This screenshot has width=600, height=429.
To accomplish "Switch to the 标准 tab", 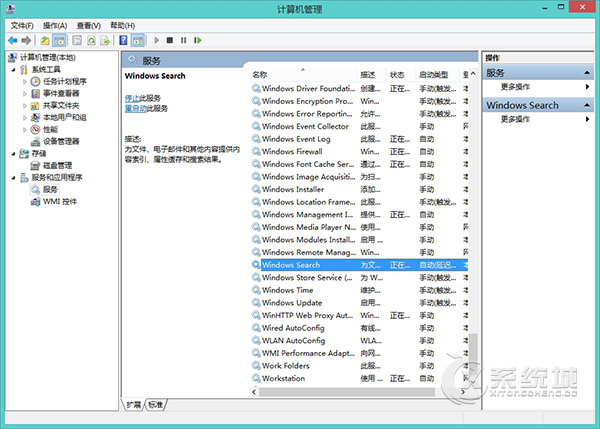I will tap(155, 405).
